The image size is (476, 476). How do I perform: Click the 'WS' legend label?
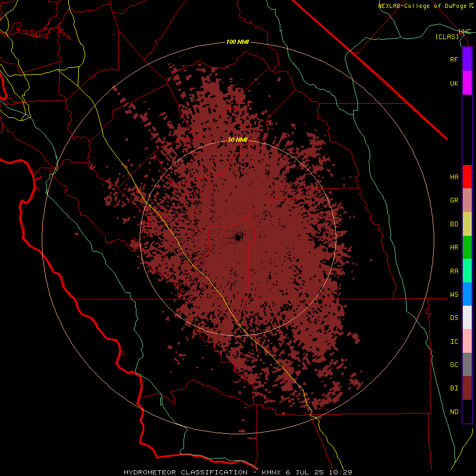[x=454, y=295]
